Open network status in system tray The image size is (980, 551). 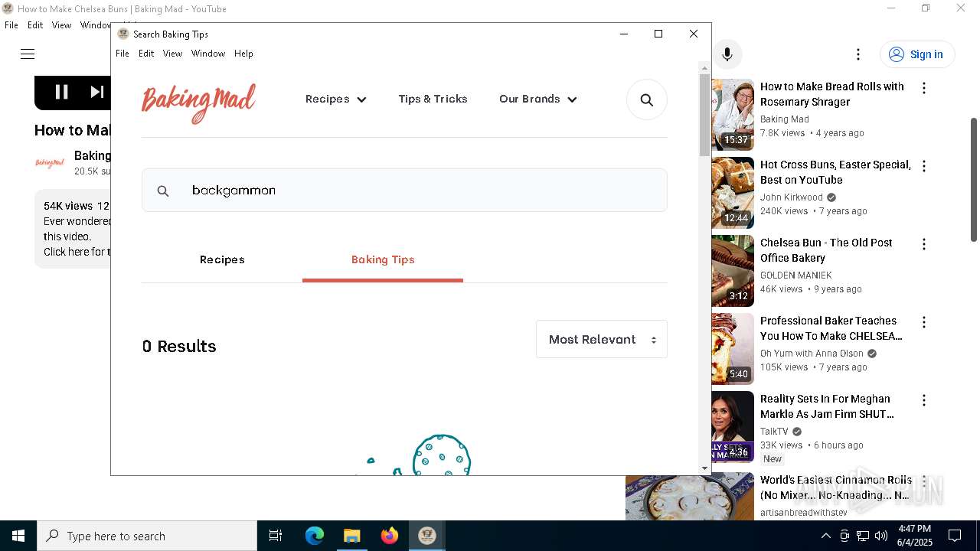tap(863, 536)
